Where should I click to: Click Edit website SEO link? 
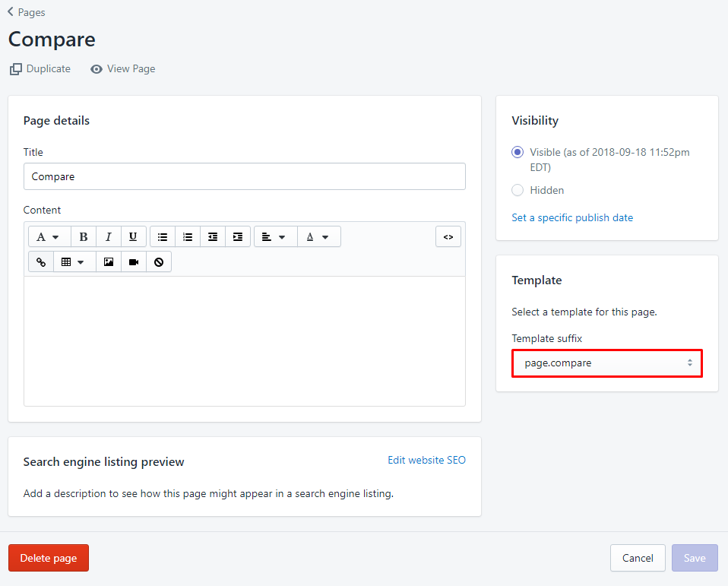426,460
